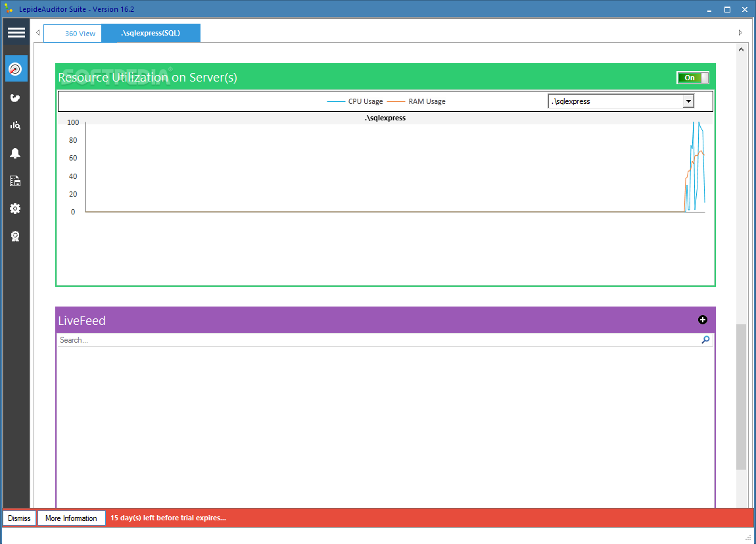Viewport: 756px width, 544px height.
Task: Click the .\sqlexpress chart title
Action: click(385, 118)
